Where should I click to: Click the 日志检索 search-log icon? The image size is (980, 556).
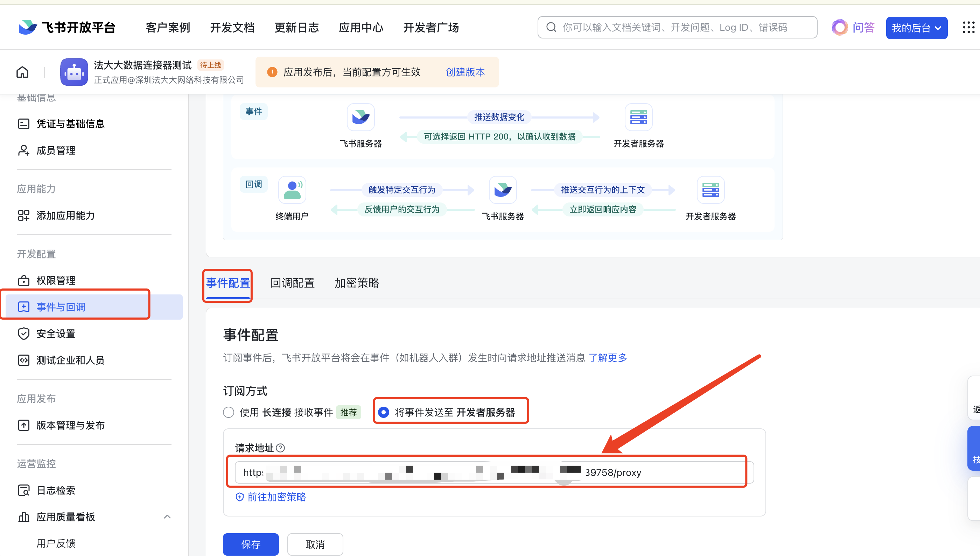click(x=24, y=490)
